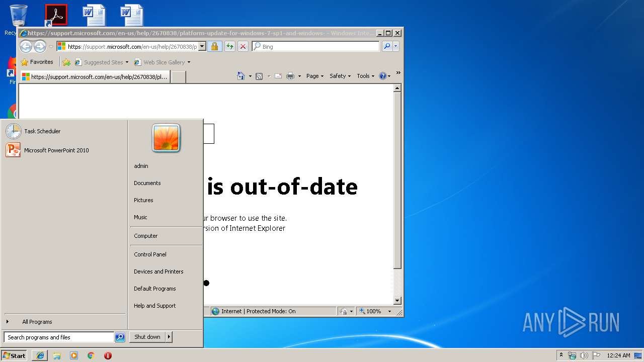
Task: Show hidden tray icons
Action: [561, 355]
